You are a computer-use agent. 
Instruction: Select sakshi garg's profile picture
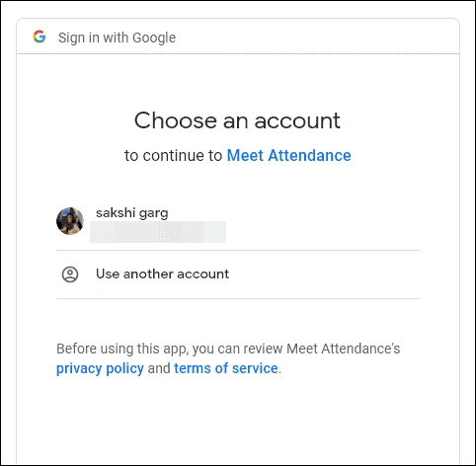(x=70, y=221)
